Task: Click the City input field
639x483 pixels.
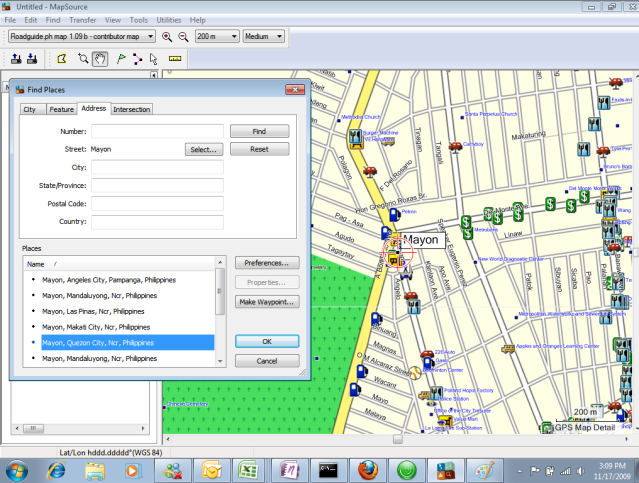Action: 157,167
